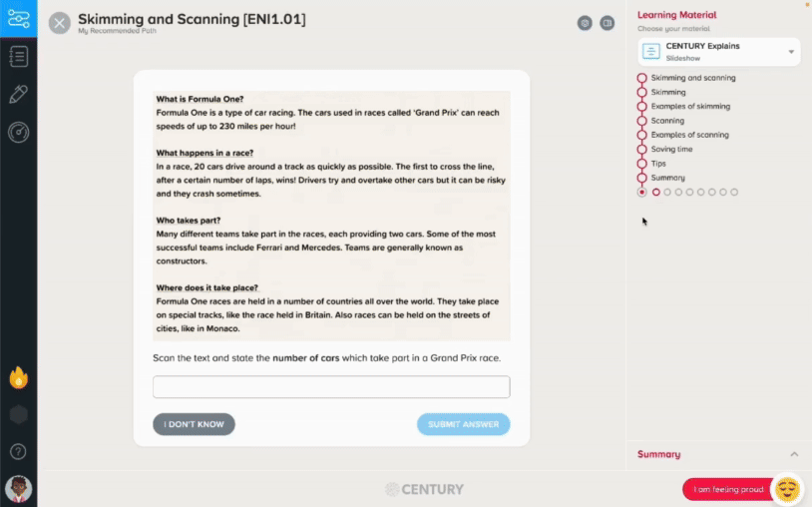This screenshot has height=507, width=812.
Task: Toggle the side panel view icon
Action: pyautogui.click(x=607, y=23)
